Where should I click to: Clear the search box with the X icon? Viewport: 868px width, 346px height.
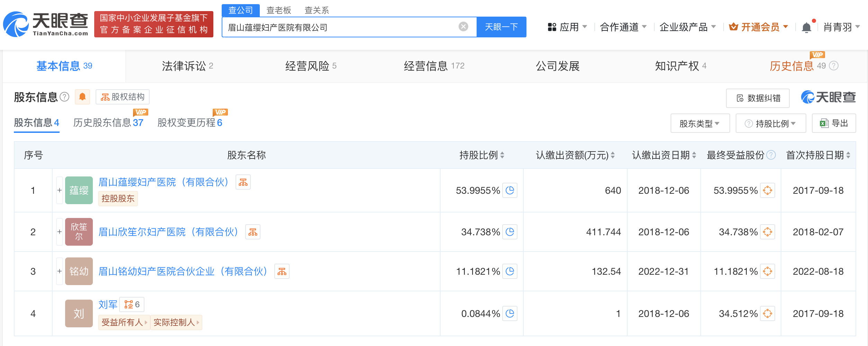tap(463, 27)
